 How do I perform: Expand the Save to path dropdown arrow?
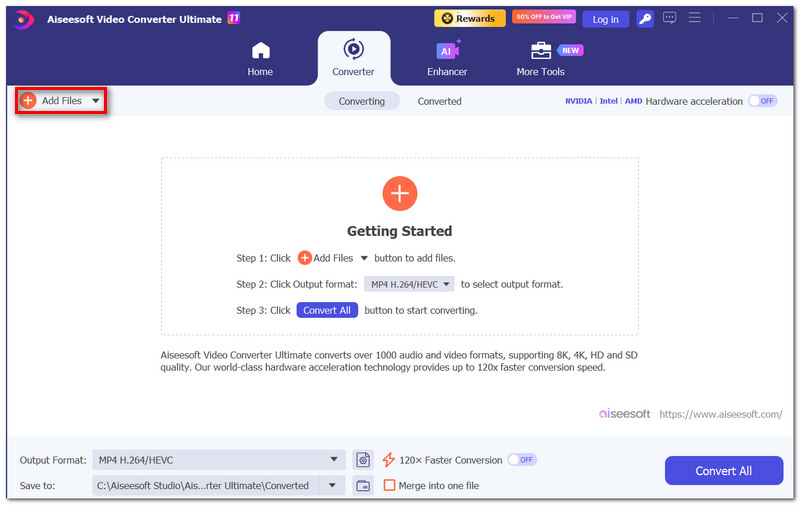pos(332,486)
